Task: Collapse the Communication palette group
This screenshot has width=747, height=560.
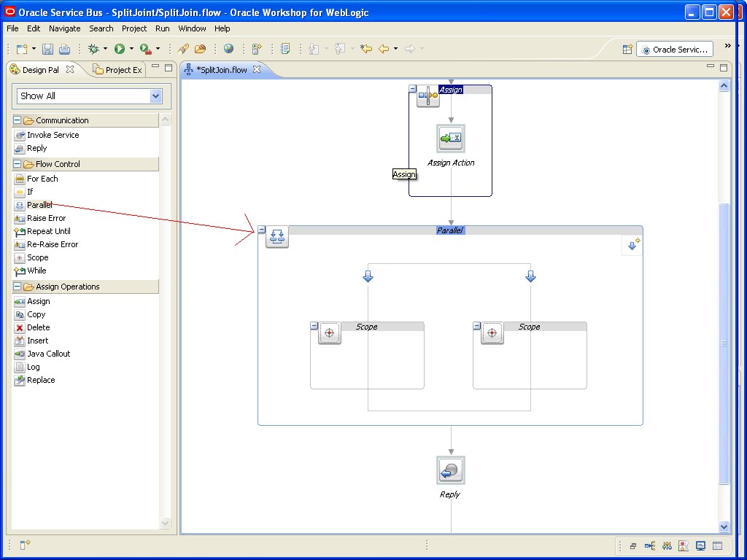Action: [18, 120]
